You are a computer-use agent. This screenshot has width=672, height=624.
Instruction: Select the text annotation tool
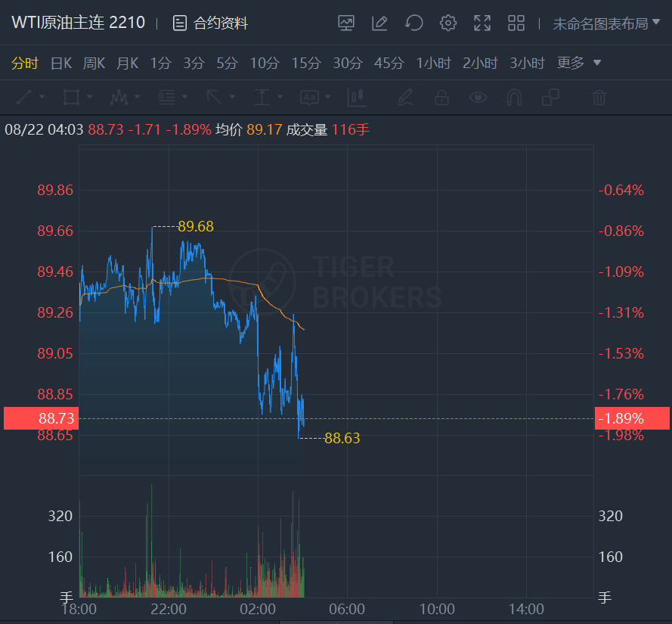coord(309,97)
